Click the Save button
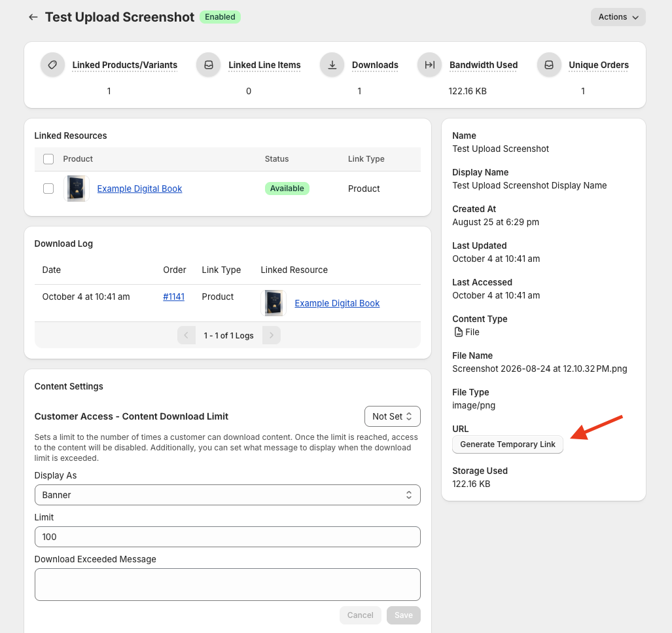Screen dimensions: 672x633 point(403,615)
